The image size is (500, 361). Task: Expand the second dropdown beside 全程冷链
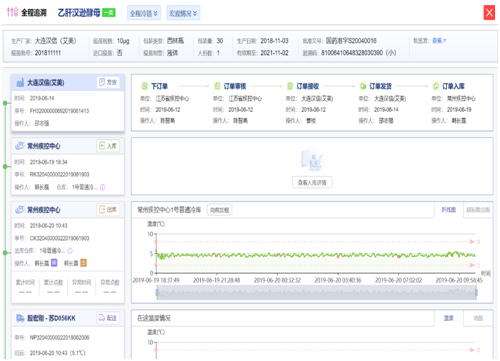(183, 13)
